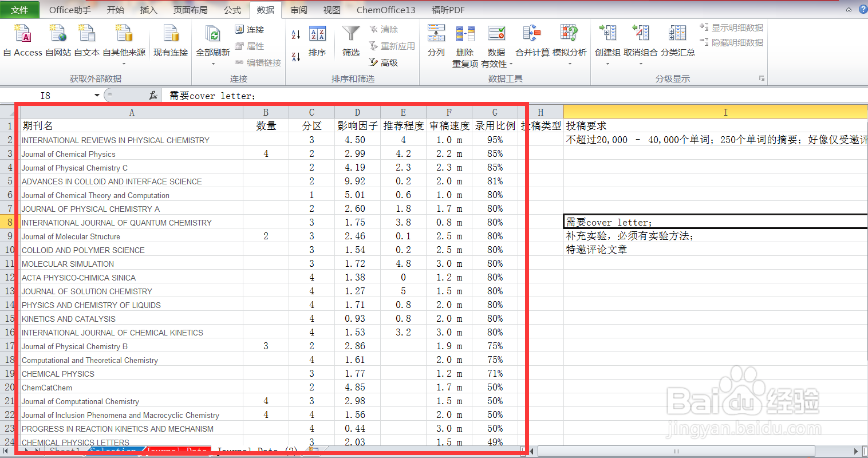Sort descending Z to A
The image size is (868, 458).
296,56
